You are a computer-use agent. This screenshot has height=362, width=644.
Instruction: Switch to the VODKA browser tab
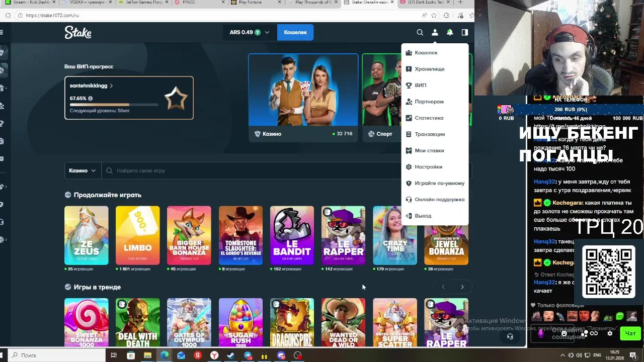tap(87, 3)
